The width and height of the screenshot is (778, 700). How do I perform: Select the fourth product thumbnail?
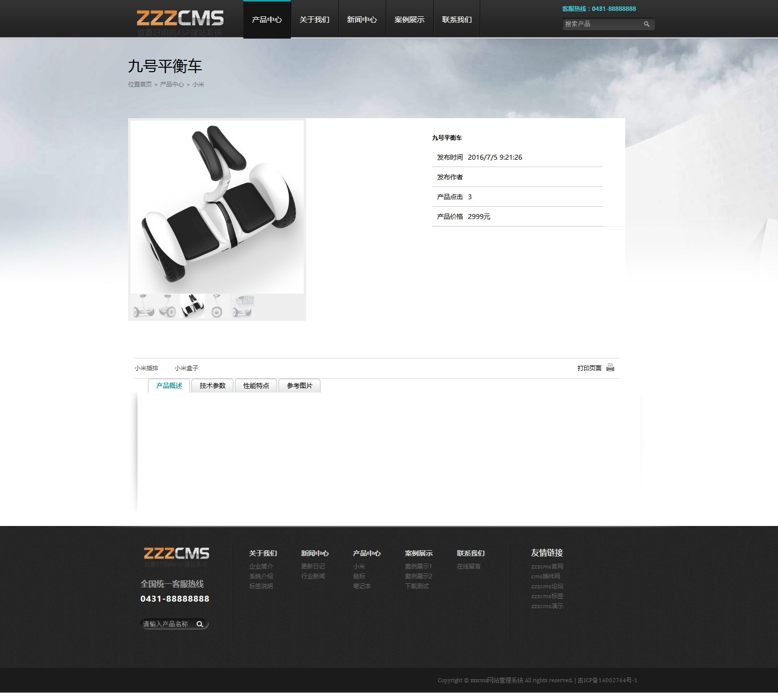tap(217, 306)
